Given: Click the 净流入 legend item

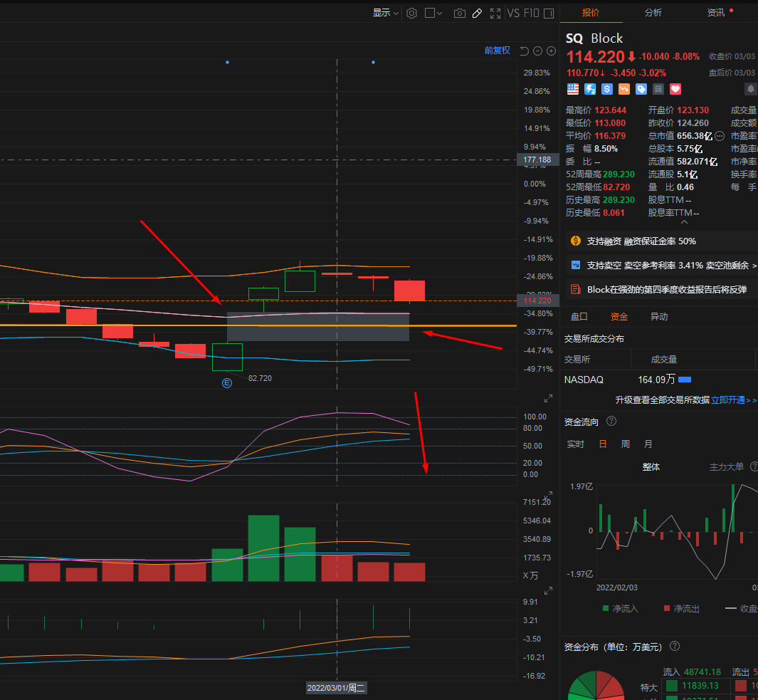Looking at the screenshot, I should coord(620,609).
